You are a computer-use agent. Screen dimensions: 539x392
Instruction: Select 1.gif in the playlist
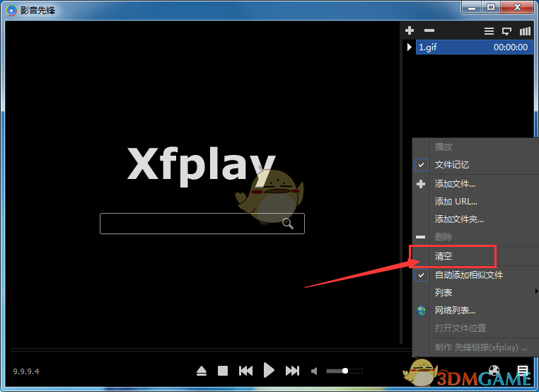point(475,47)
